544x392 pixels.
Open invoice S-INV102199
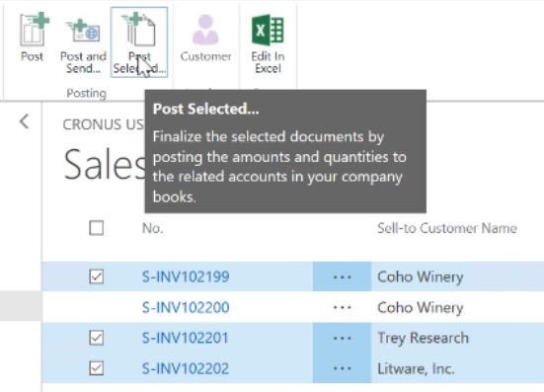click(x=186, y=276)
